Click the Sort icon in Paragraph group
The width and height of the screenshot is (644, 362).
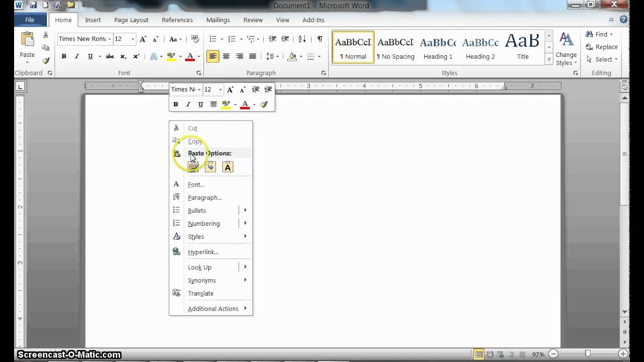tap(302, 39)
